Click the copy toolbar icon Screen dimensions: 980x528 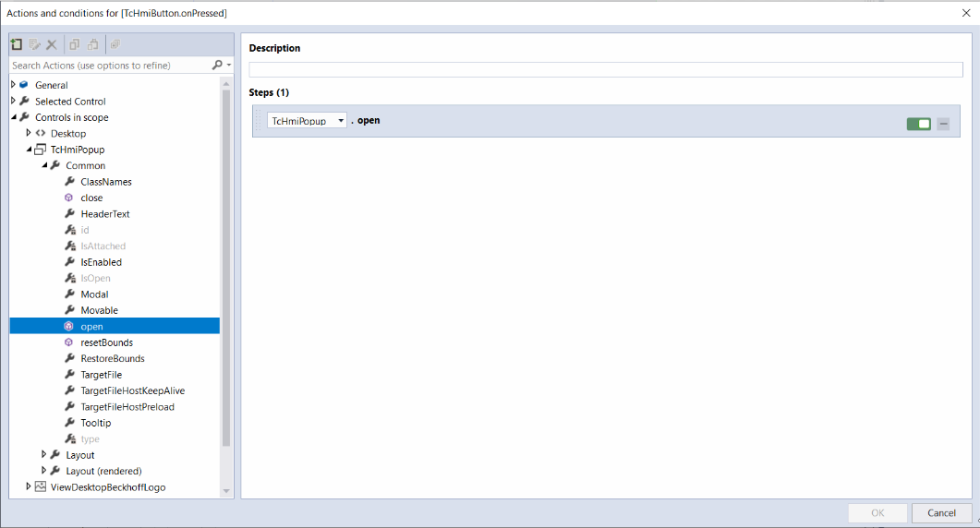75,44
